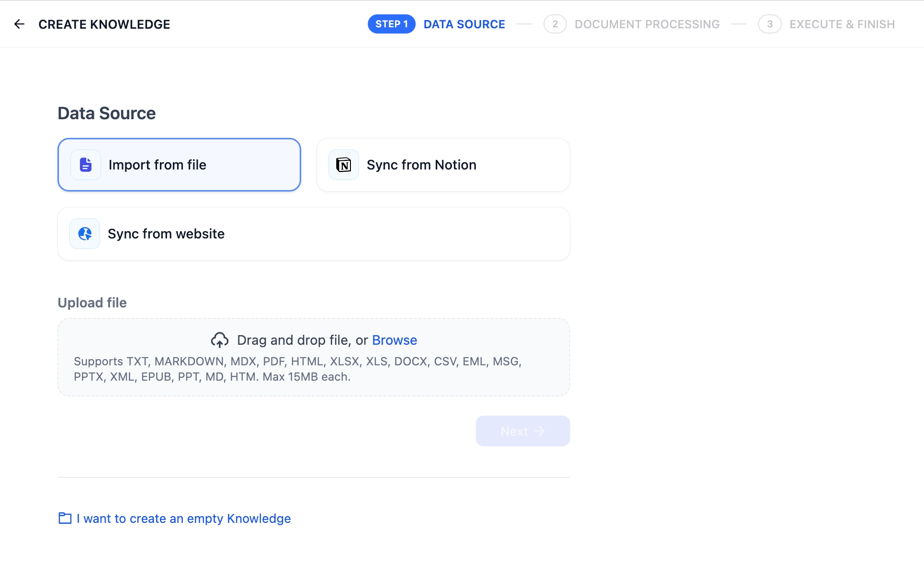Choose Sync from website option
The width and height of the screenshot is (924, 565).
314,234
